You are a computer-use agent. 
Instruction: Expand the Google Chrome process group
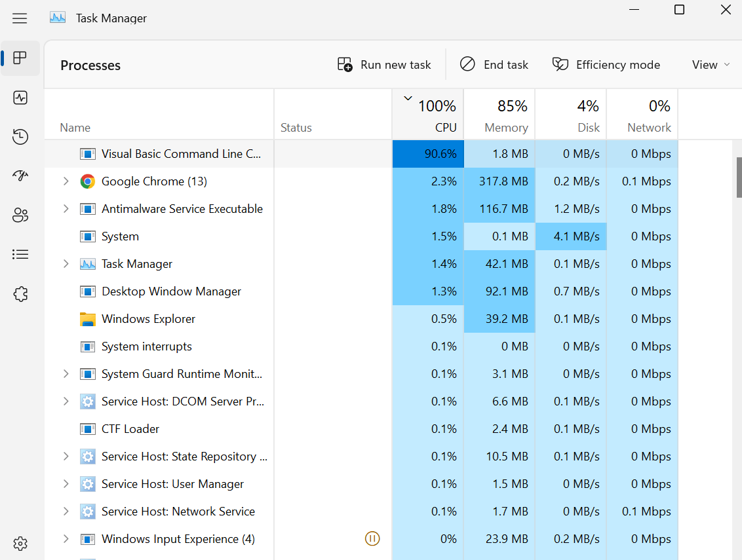[x=65, y=181]
